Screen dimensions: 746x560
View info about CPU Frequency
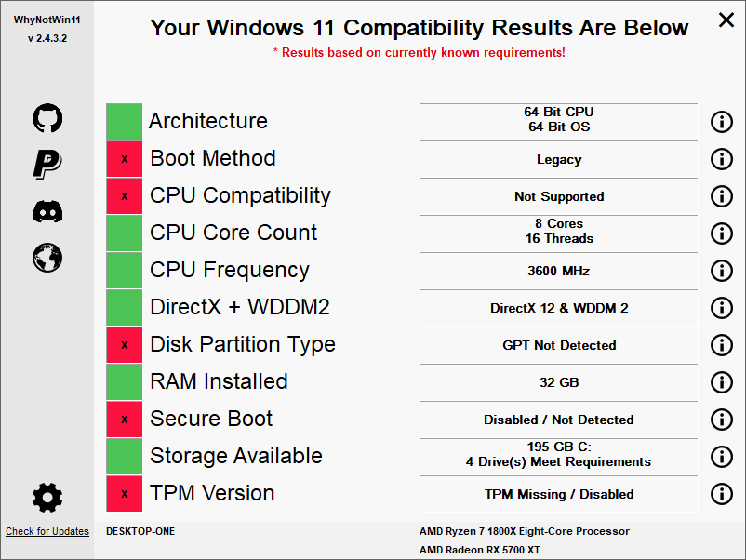tap(721, 271)
